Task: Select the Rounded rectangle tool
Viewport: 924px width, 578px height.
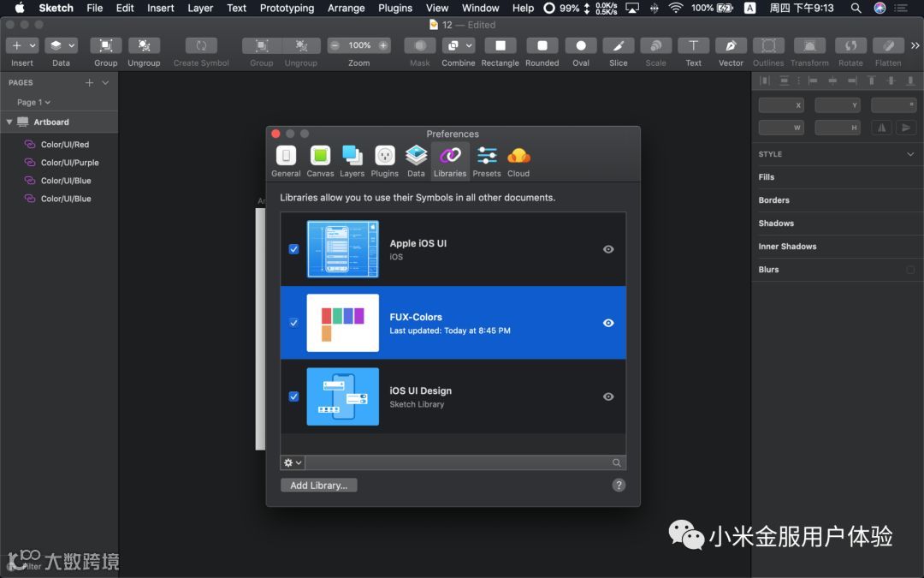Action: point(542,45)
